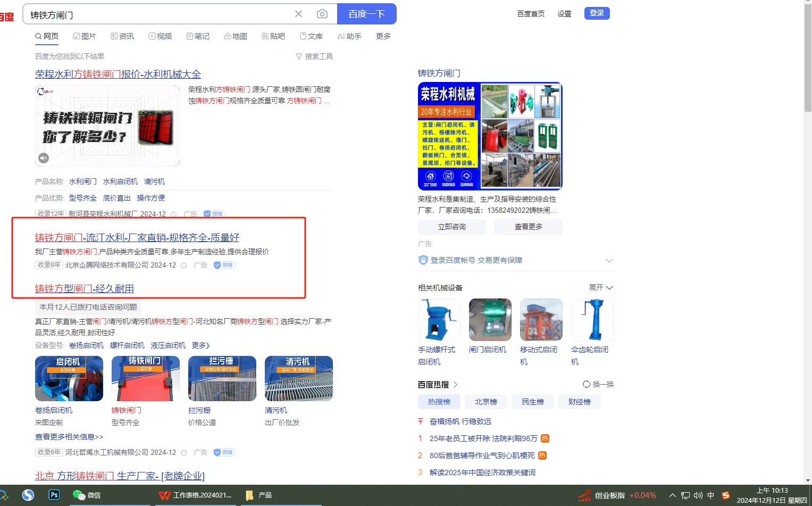The image size is (812, 506).
Task: Open Photoshop from the taskbar
Action: click(54, 495)
